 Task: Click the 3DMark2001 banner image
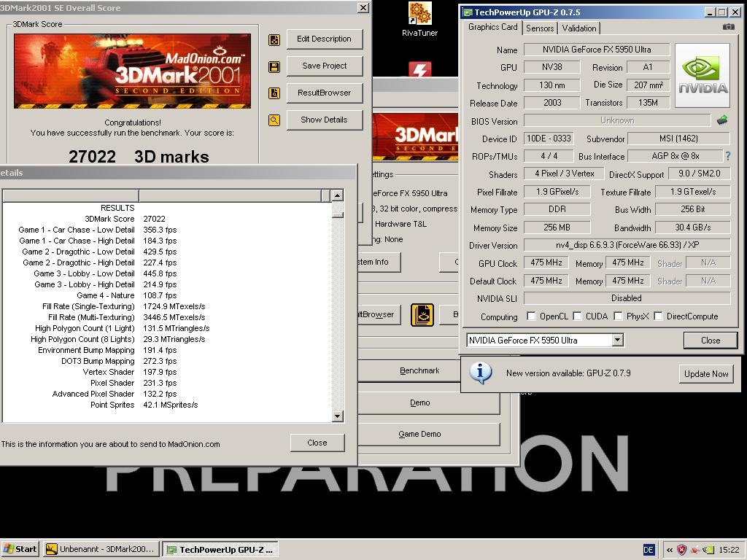click(133, 71)
